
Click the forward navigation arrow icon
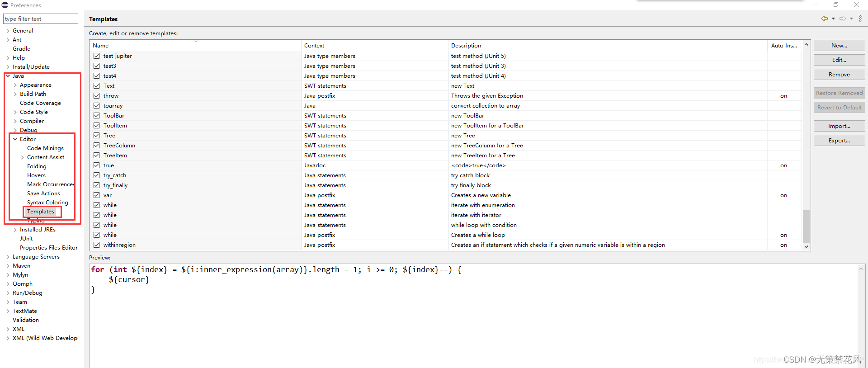coord(843,19)
